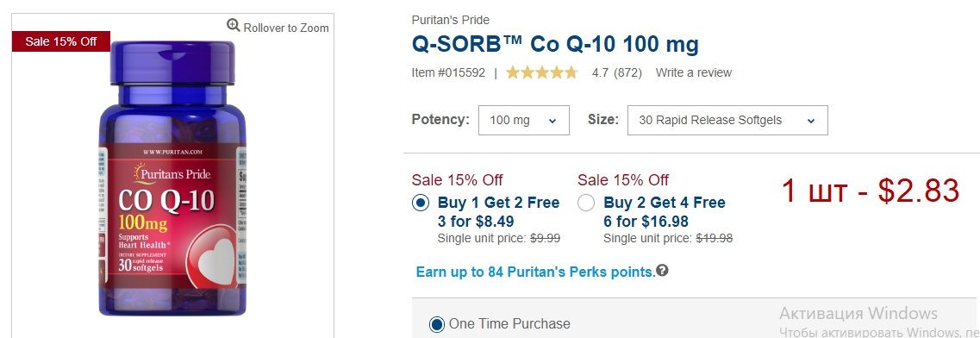Click the (872) reviews count

[628, 72]
